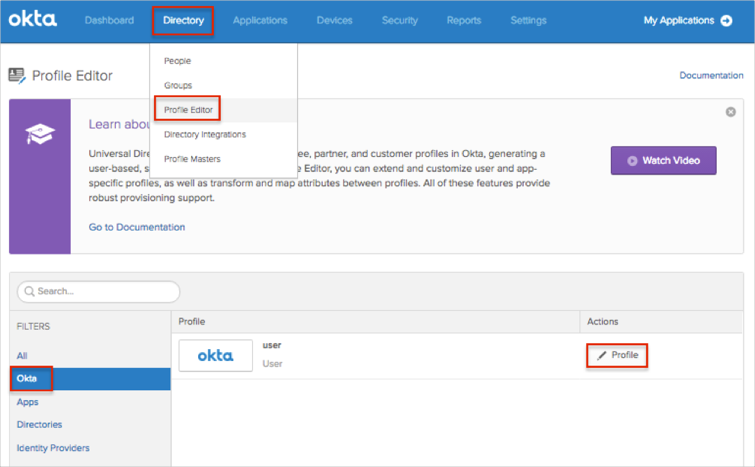
Task: Edit the user Profile with pencil button
Action: pyautogui.click(x=617, y=355)
